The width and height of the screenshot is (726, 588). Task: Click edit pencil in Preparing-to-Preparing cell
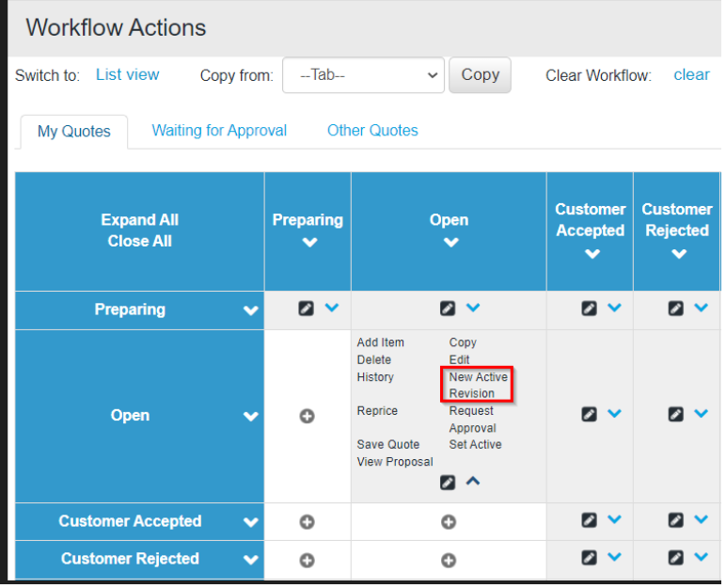coord(306,309)
